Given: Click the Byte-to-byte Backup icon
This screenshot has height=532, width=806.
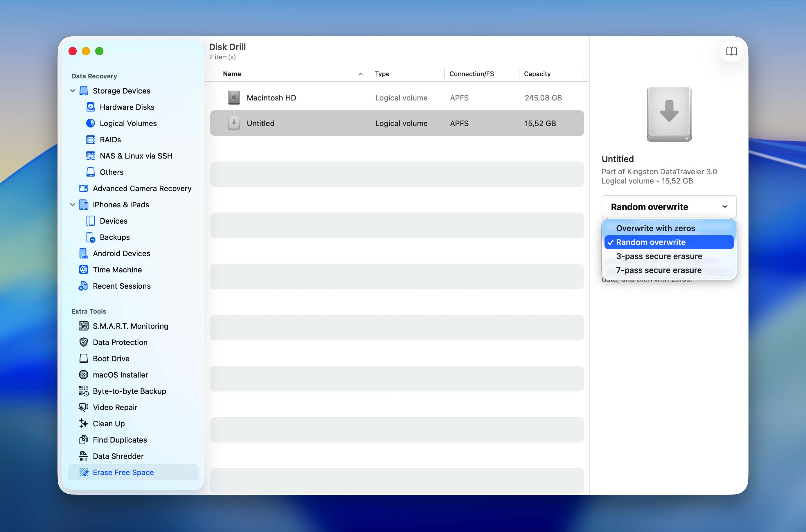Looking at the screenshot, I should point(83,391).
